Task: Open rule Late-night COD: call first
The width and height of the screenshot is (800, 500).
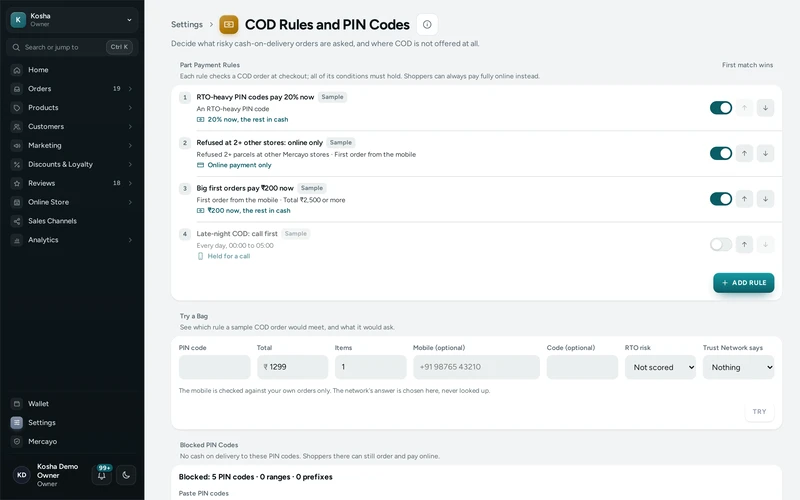Action: 237,234
